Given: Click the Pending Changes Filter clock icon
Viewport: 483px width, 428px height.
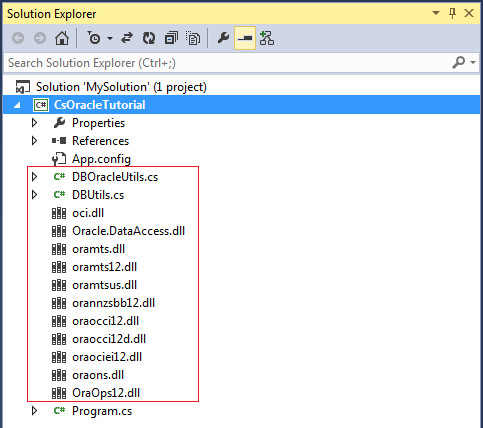Looking at the screenshot, I should (x=94, y=38).
